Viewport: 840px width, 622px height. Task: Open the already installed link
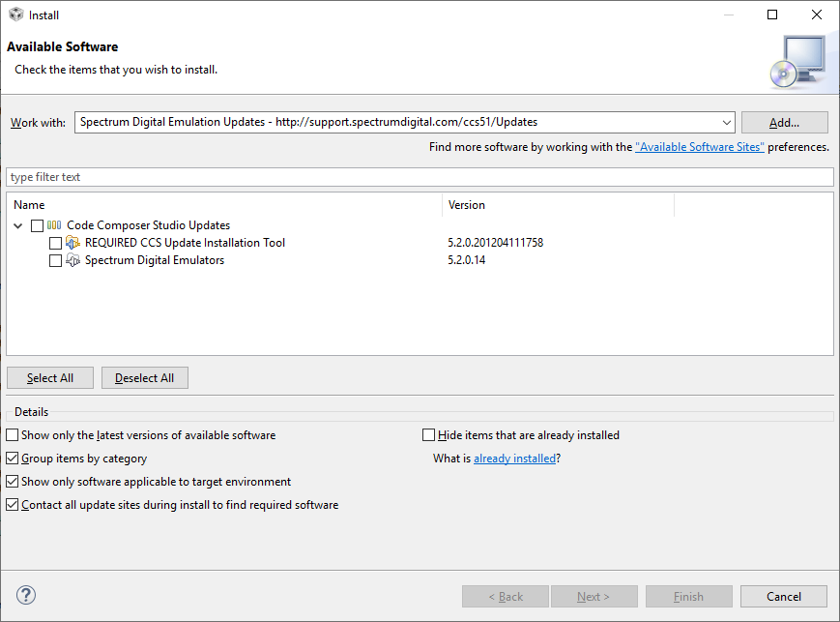point(515,459)
